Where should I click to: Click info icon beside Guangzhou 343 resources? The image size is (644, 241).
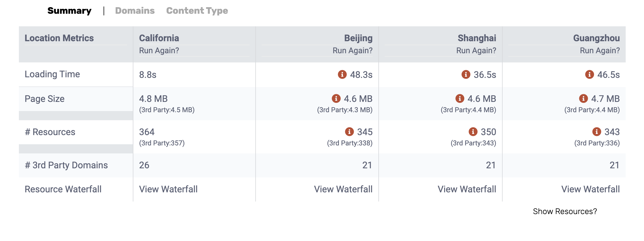(596, 132)
